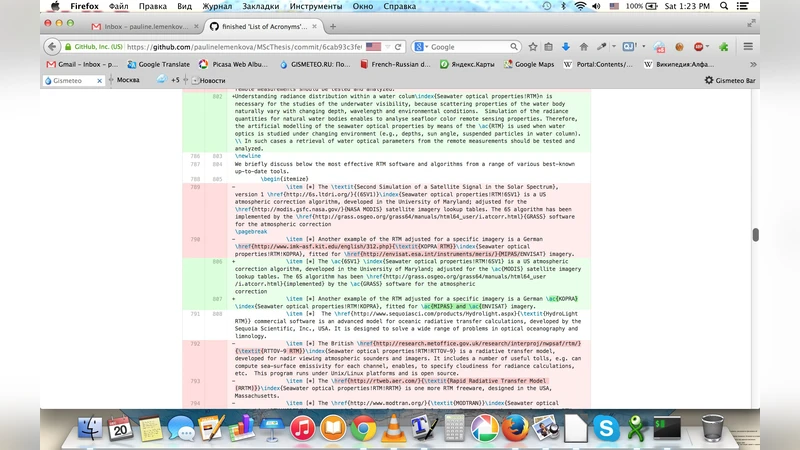Image resolution: width=800 pixels, height=450 pixels.
Task: Open Skype from the dock
Action: pos(606,428)
